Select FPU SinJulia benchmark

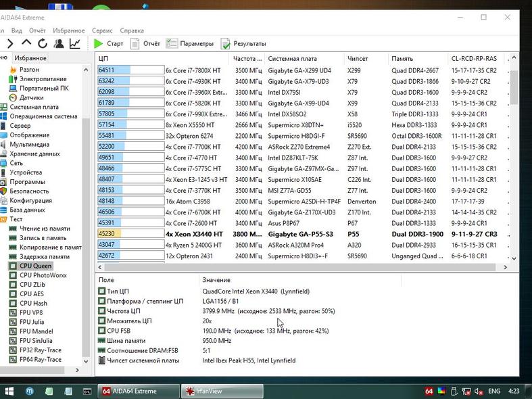click(37, 341)
